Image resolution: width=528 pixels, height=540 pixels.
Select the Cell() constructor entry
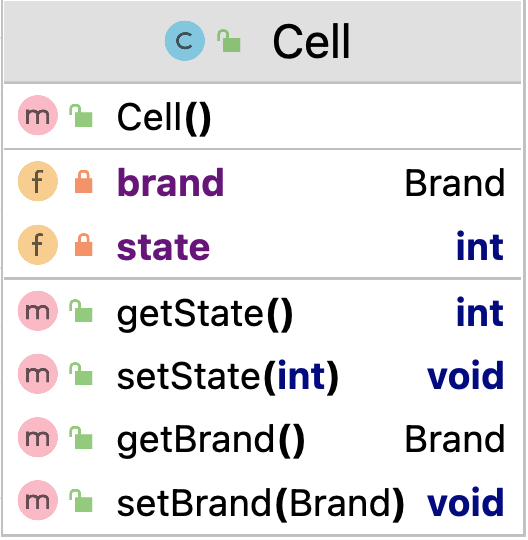point(164,117)
